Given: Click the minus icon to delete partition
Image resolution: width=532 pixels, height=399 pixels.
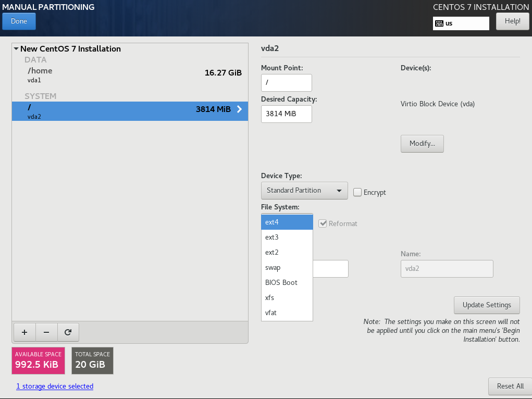Looking at the screenshot, I should 46,332.
